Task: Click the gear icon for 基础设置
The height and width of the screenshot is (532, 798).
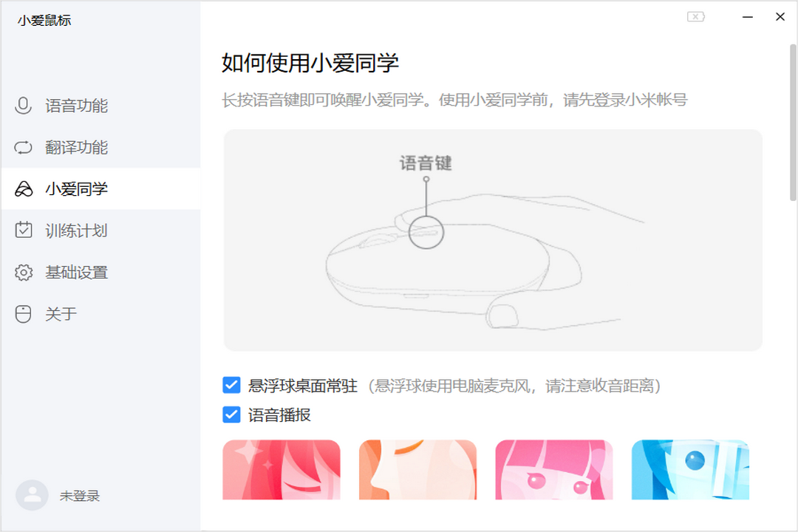Action: 24,273
